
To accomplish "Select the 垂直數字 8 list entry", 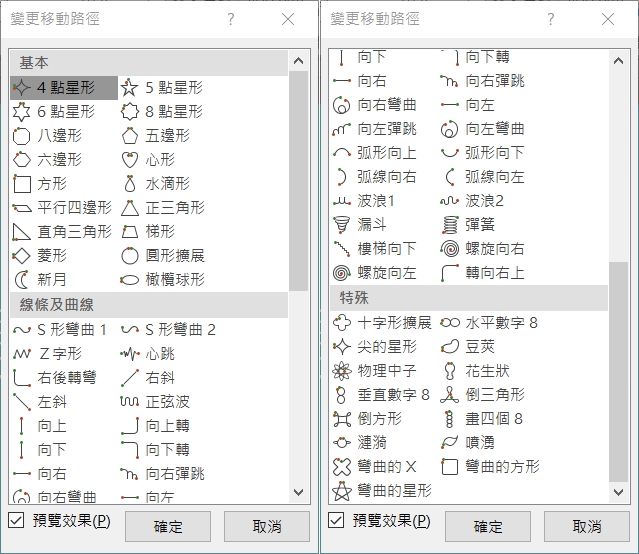I will pyautogui.click(x=384, y=395).
